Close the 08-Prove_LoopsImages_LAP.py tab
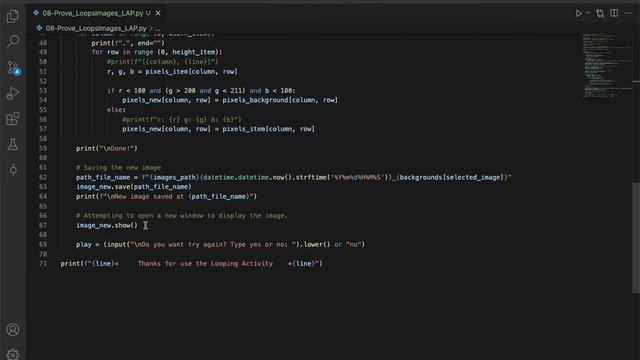This screenshot has height=360, width=640. point(158,13)
